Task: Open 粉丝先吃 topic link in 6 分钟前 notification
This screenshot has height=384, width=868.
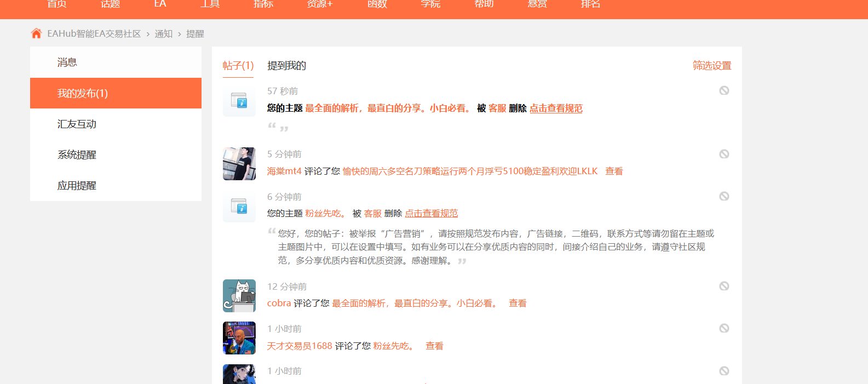Action: 326,214
